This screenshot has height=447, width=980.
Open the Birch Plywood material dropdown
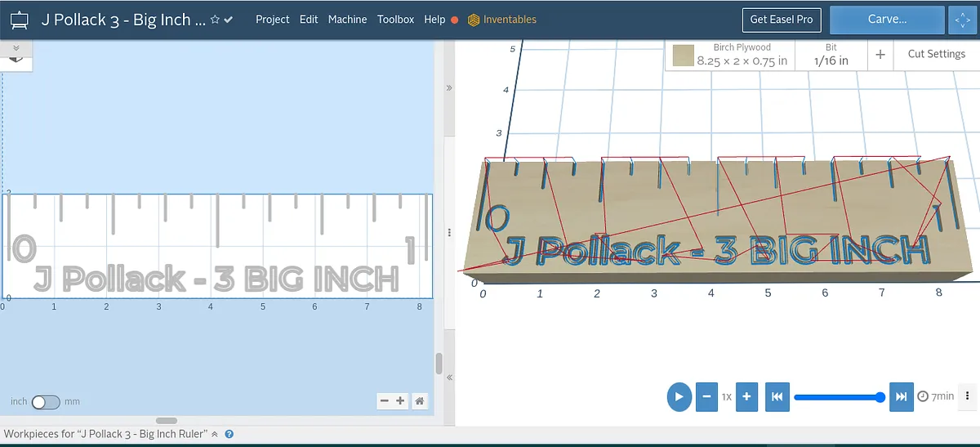[730, 55]
